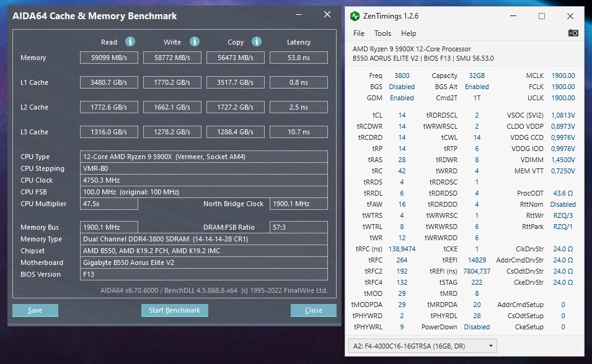This screenshot has width=592, height=364.
Task: Open the Help menu in ZenTimings
Action: pos(409,33)
